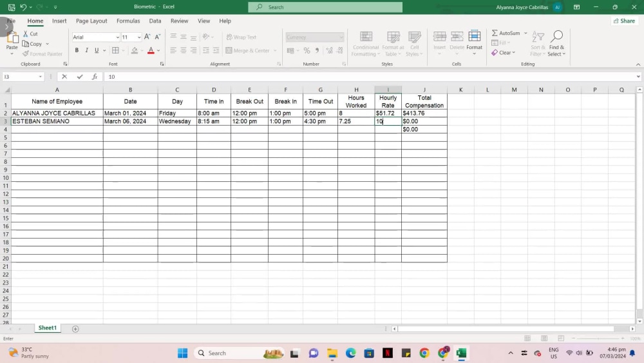Open Microsoft Edge from the taskbar
The height and width of the screenshot is (363, 644).
click(x=350, y=353)
